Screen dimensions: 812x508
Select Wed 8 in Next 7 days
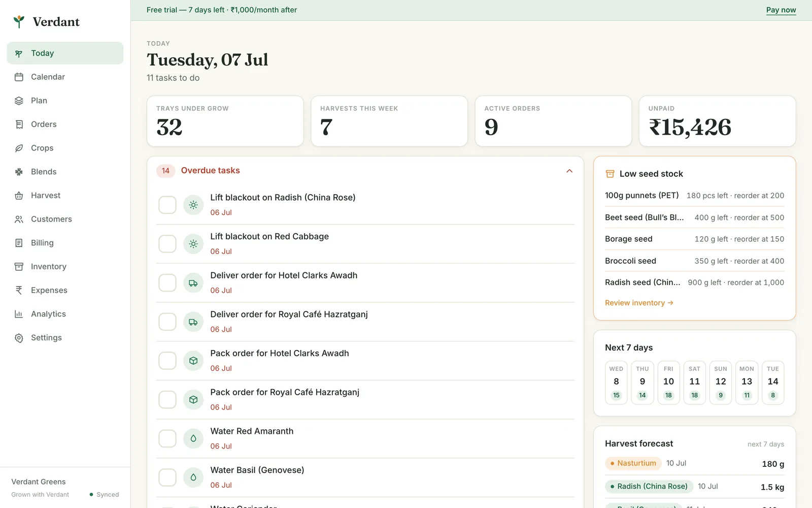(x=616, y=383)
